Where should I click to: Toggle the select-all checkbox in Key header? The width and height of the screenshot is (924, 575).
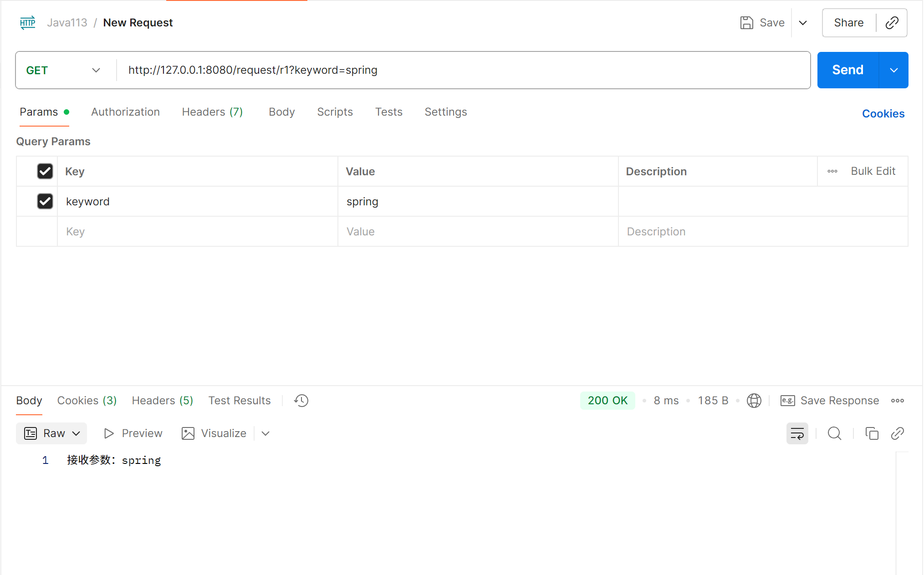coord(45,171)
